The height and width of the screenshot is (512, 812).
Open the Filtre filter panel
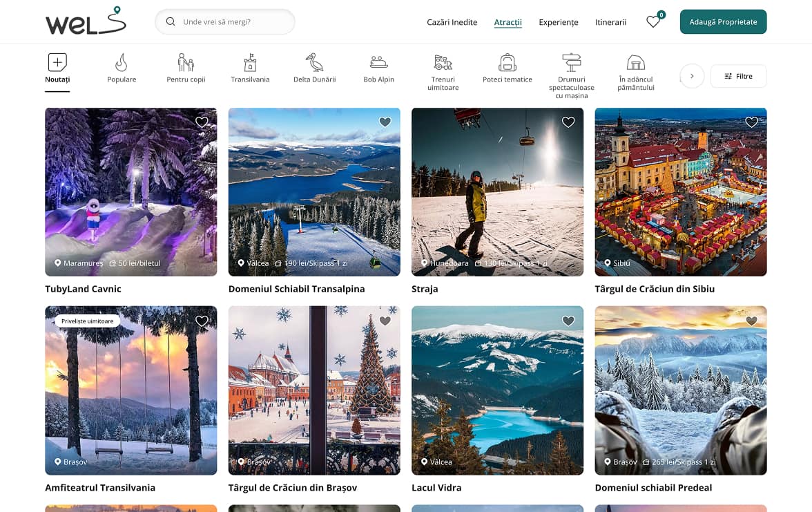(738, 76)
